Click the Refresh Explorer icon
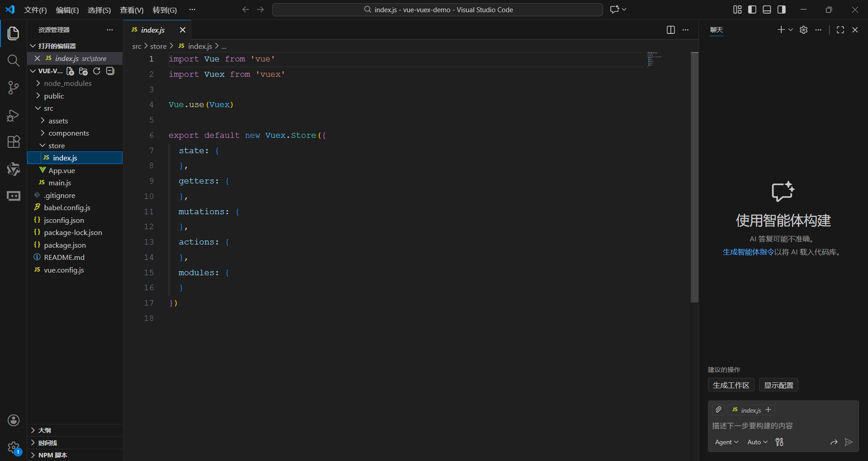Viewport: 868px width, 461px height. point(97,71)
